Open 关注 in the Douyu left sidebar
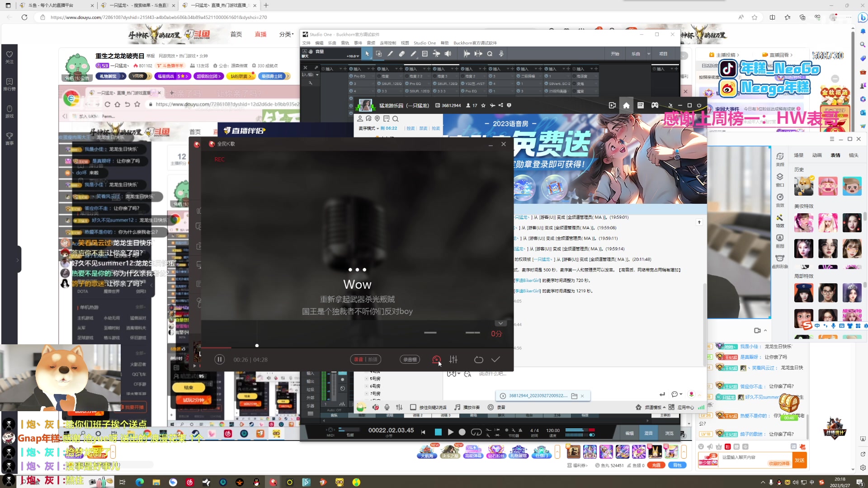Image resolution: width=868 pixels, height=488 pixels. click(x=9, y=57)
